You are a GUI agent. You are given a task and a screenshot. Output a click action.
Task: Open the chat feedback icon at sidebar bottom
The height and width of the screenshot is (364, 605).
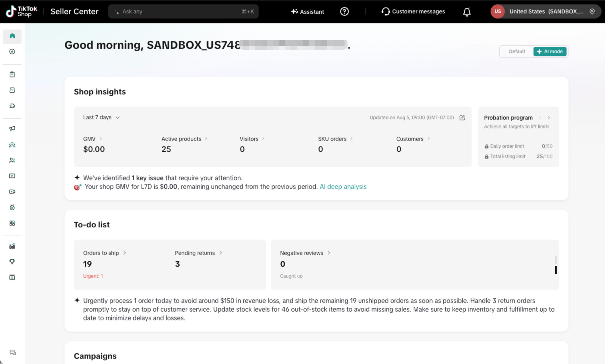[13, 353]
